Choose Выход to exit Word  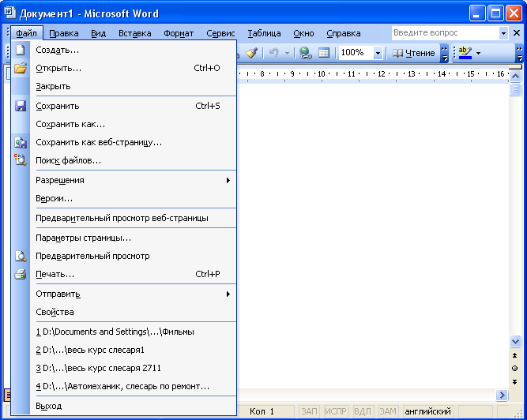tap(124, 406)
